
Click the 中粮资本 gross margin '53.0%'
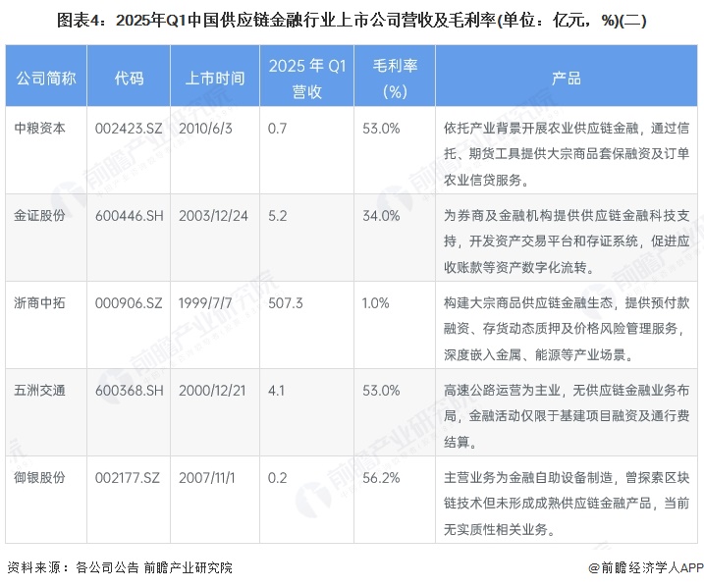coord(381,129)
